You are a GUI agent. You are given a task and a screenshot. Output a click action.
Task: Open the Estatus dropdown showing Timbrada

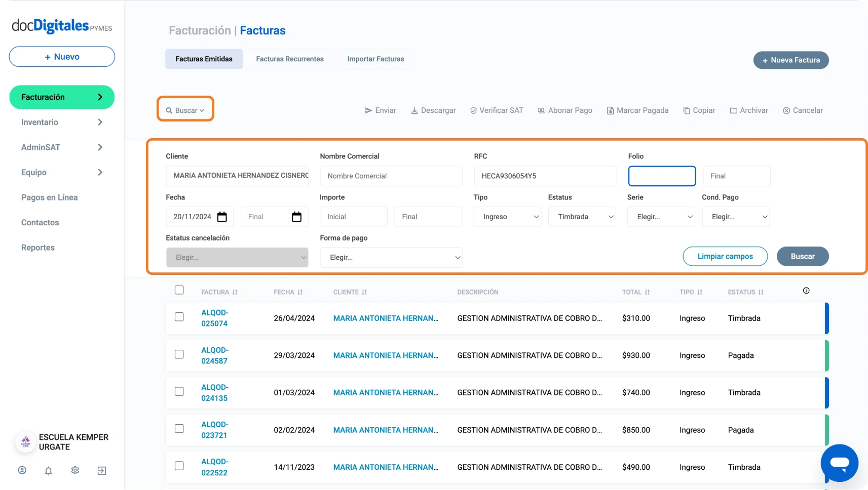pyautogui.click(x=582, y=217)
